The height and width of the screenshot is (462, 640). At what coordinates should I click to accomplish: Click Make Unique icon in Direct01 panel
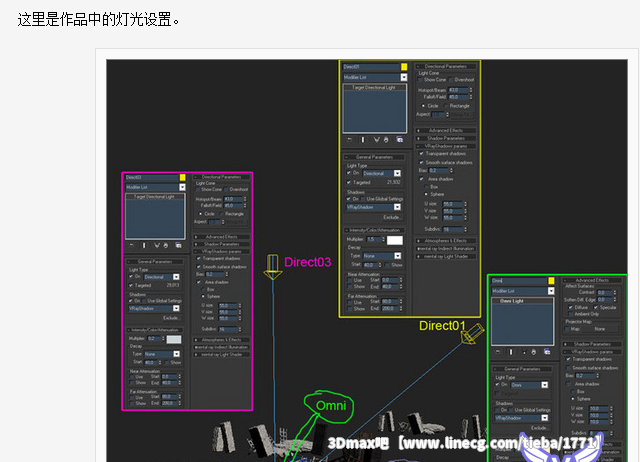coord(376,140)
